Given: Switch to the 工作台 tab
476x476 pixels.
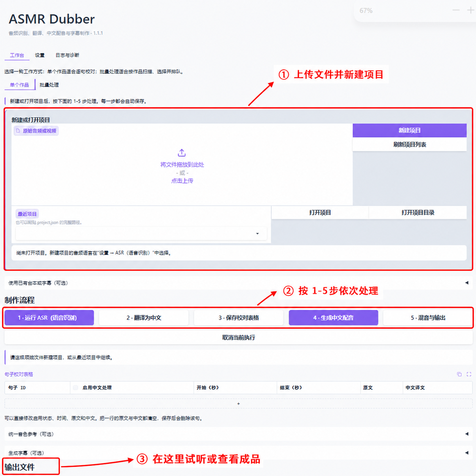Looking at the screenshot, I should pyautogui.click(x=17, y=55).
